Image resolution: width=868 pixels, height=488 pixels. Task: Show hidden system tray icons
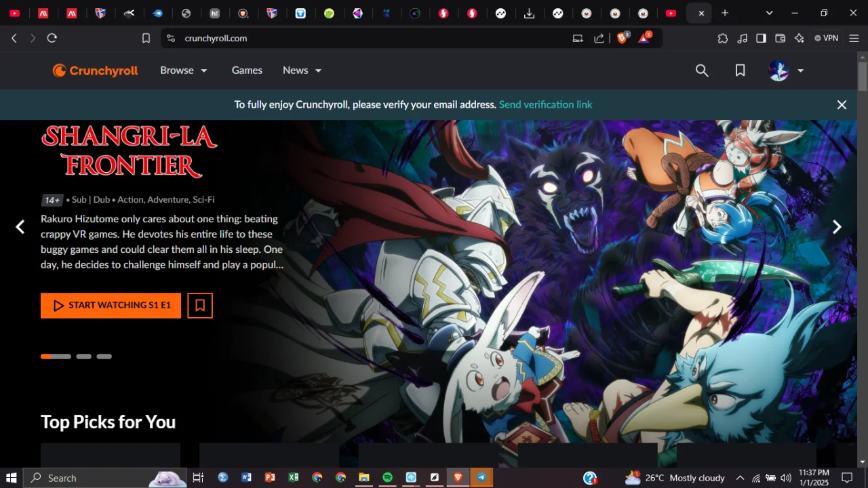pos(740,478)
